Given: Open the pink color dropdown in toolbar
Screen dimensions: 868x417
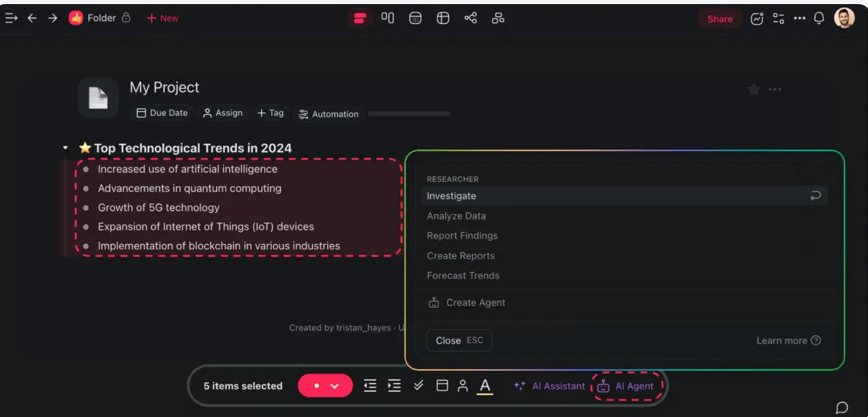Looking at the screenshot, I should pyautogui.click(x=325, y=386).
